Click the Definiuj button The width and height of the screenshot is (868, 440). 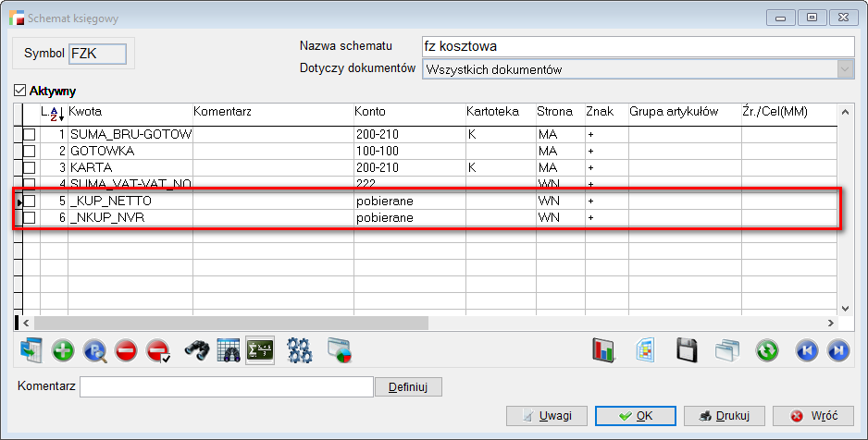pyautogui.click(x=408, y=386)
